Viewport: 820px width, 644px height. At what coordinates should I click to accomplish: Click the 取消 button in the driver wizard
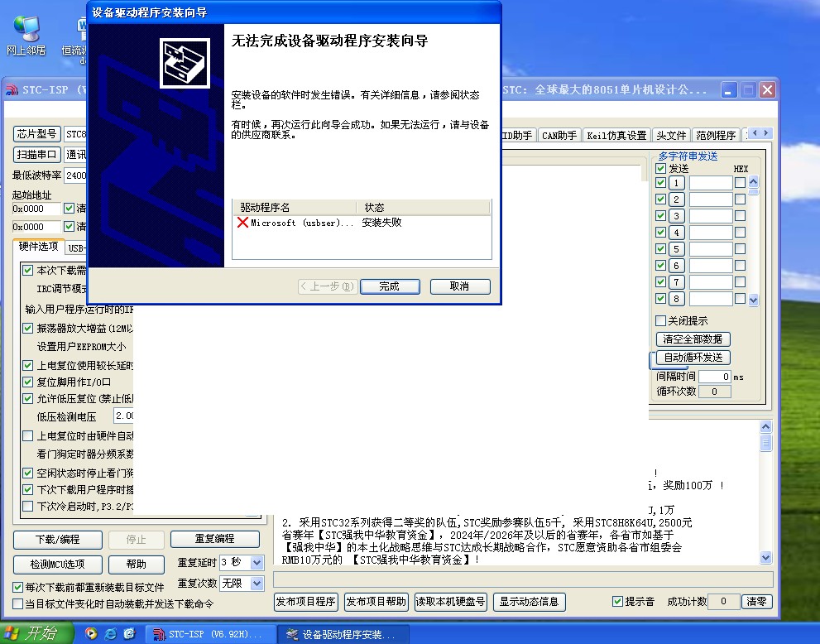460,286
